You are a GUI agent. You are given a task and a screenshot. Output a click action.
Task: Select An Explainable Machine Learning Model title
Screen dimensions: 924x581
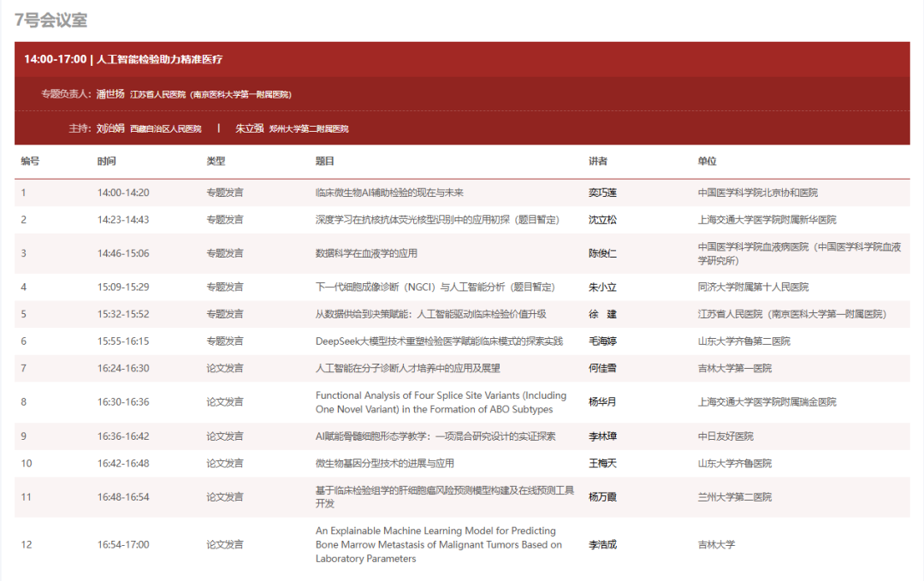tap(438, 545)
